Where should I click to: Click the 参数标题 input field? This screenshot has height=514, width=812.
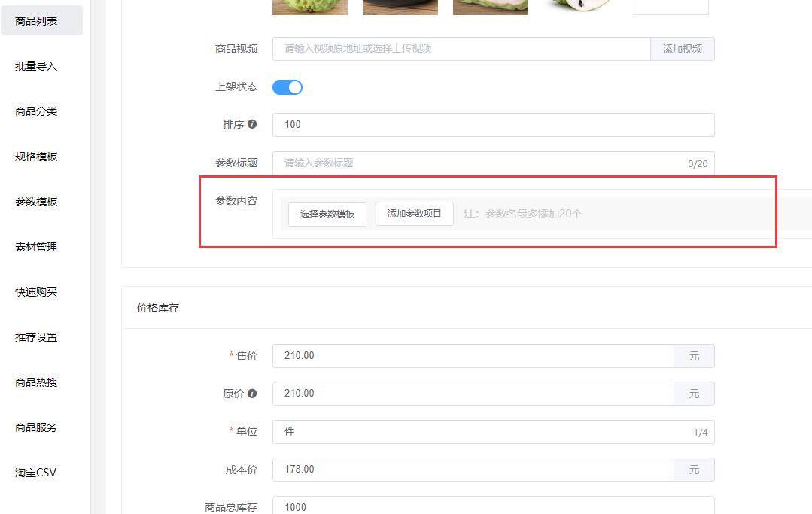point(494,163)
